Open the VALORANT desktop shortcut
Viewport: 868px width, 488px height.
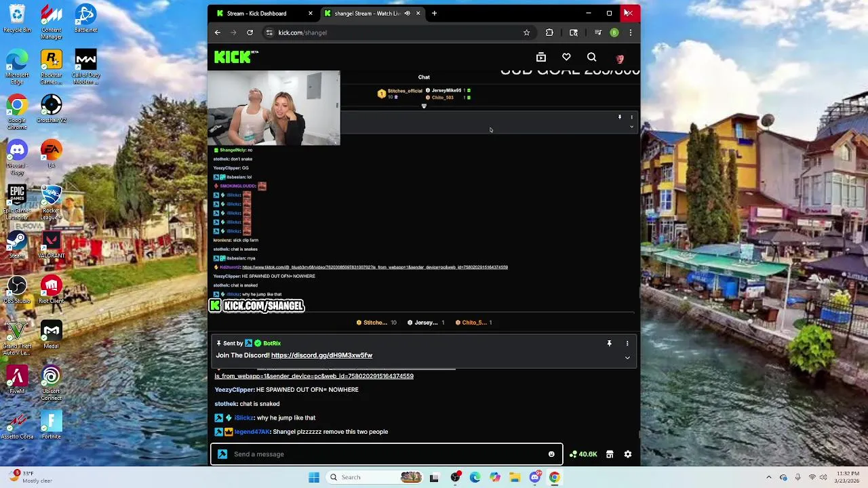(x=52, y=245)
